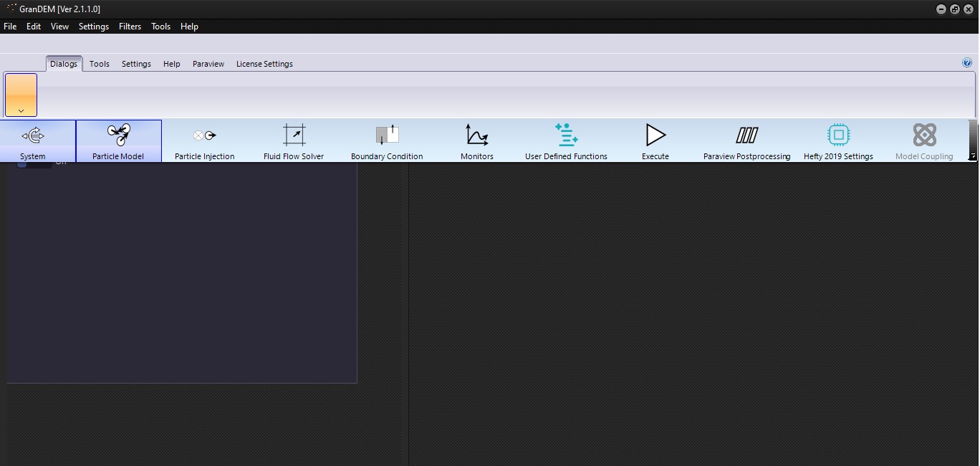This screenshot has height=466, width=980.
Task: Click the blue help question mark icon
Action: (x=967, y=63)
